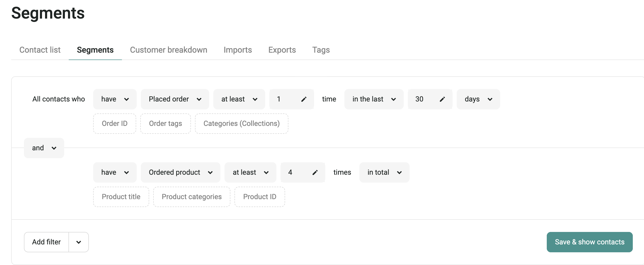Go to the Exports tab

click(x=282, y=50)
